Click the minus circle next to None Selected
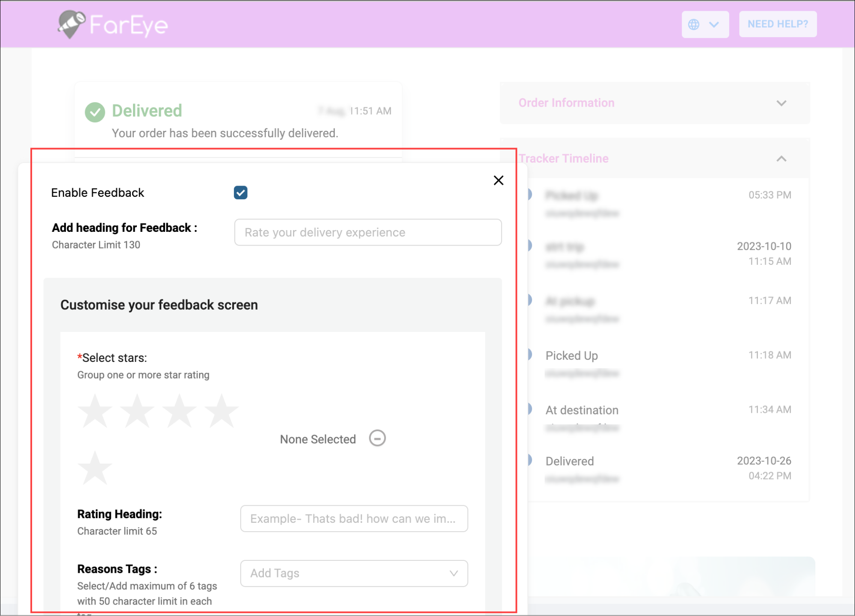Screen dimensions: 855x616 pyautogui.click(x=377, y=438)
